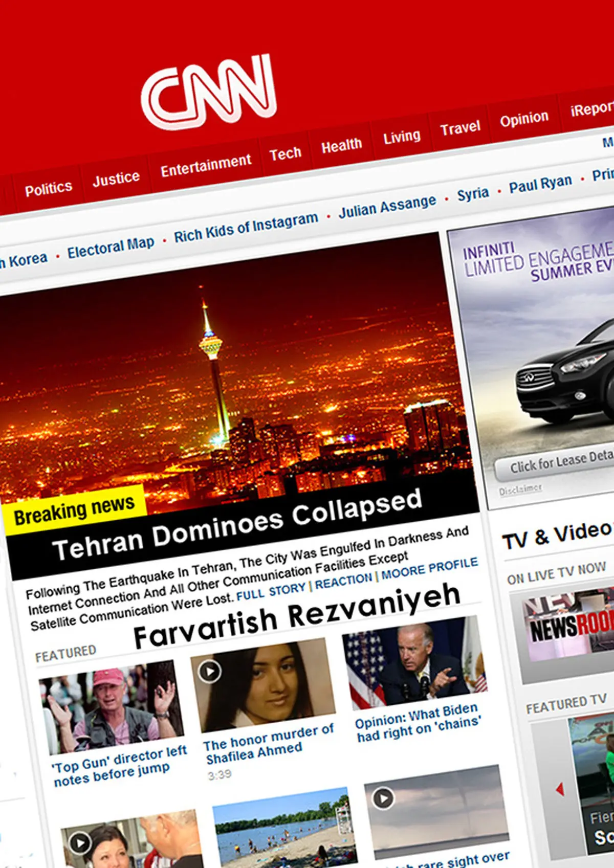The width and height of the screenshot is (614, 868).
Task: Open the Politics section tab
Action: pyautogui.click(x=49, y=189)
